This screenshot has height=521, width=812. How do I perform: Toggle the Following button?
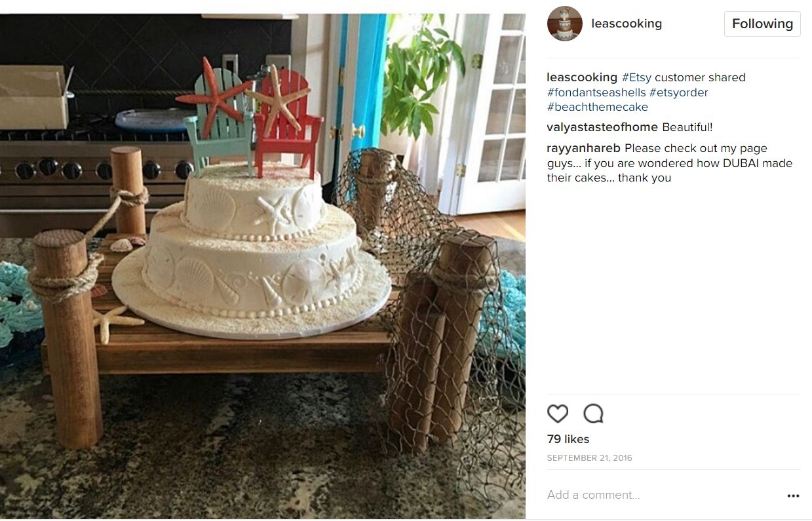pos(762,24)
